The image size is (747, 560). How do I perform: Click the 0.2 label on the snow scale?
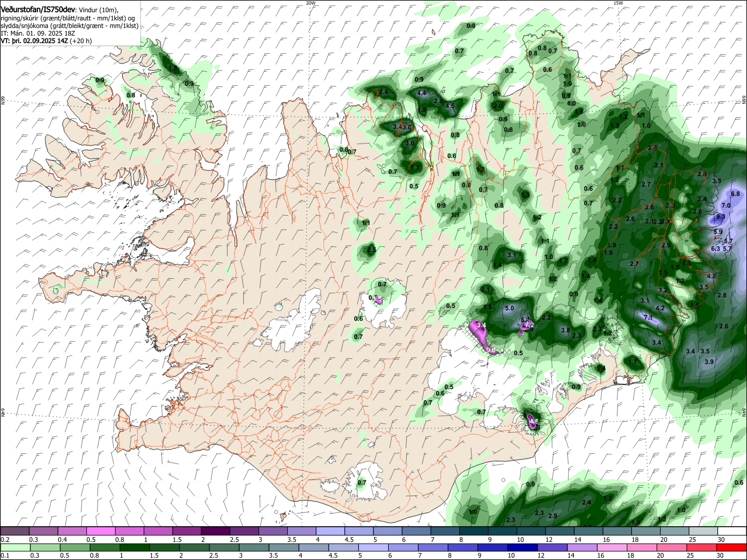click(x=5, y=539)
